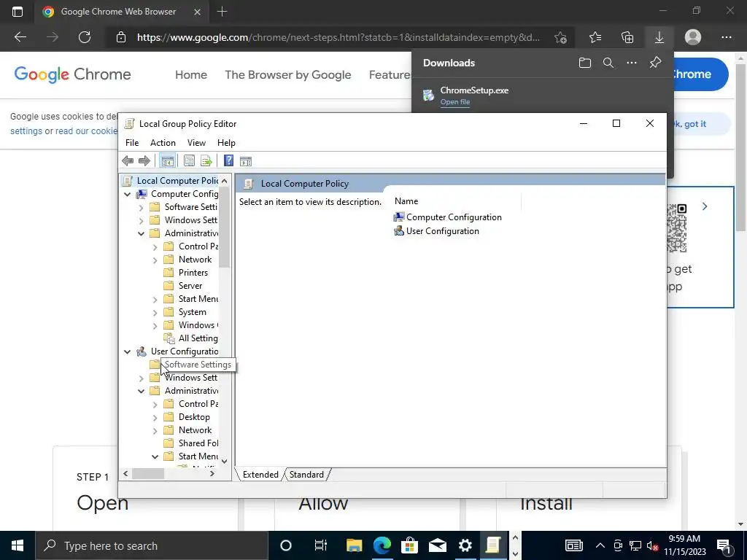Open the Favorites list icon in Edge
This screenshot has height=560, width=747.
tap(595, 37)
